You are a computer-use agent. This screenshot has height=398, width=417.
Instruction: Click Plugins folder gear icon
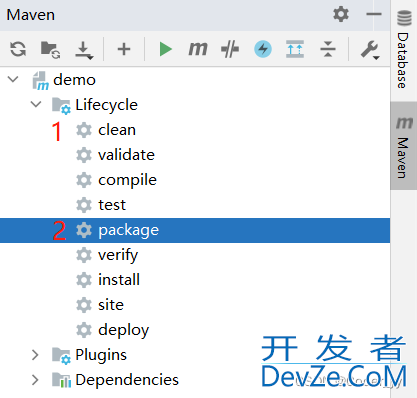coord(61,356)
